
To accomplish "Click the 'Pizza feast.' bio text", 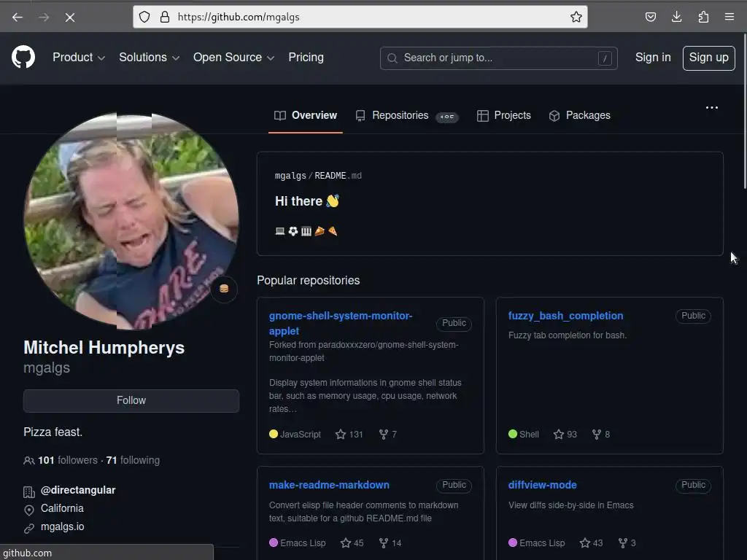I will [x=53, y=432].
